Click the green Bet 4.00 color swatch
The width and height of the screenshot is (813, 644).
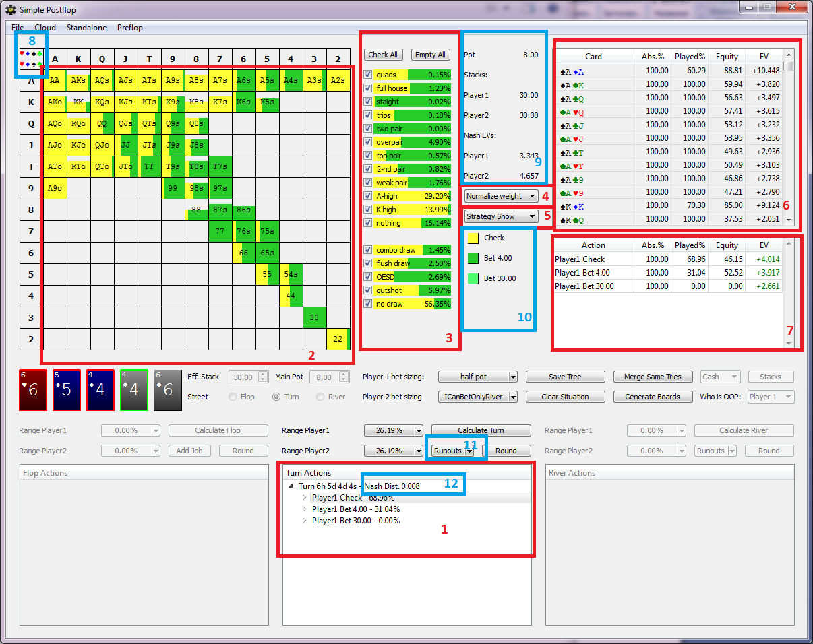(x=473, y=258)
